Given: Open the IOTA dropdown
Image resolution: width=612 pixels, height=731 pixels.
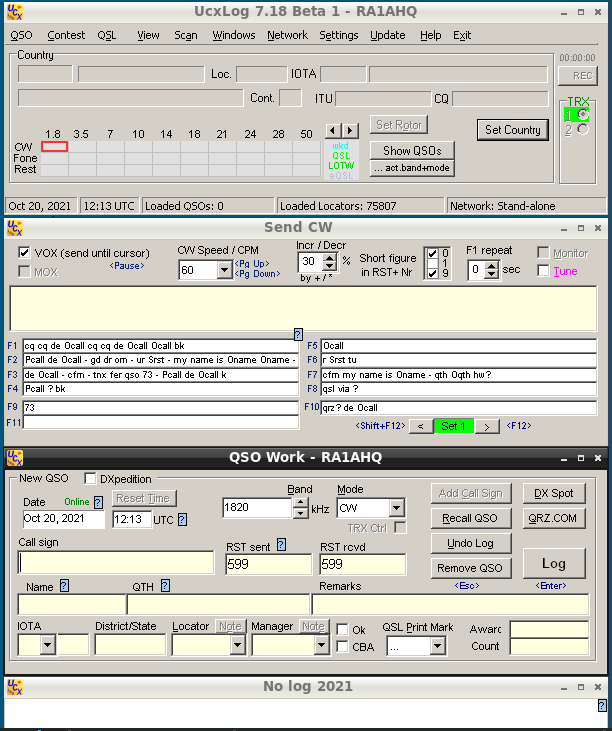Looking at the screenshot, I should [x=48, y=646].
